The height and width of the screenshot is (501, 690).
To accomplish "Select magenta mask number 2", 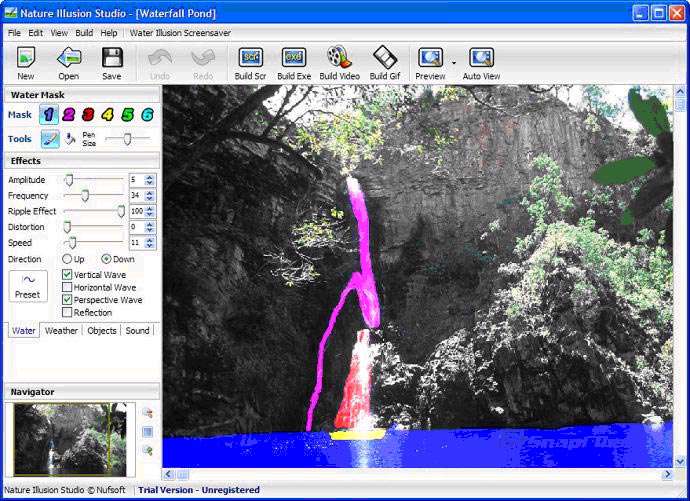I will coord(69,115).
